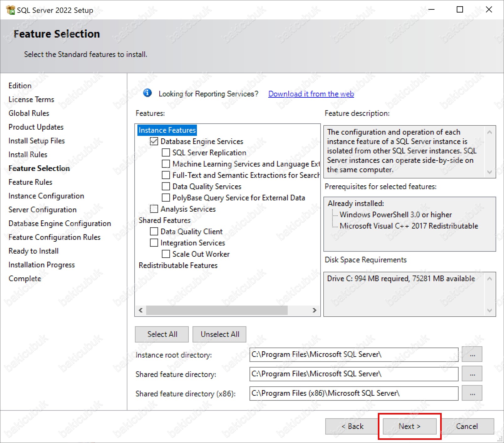Click disk space box down scroll arrow
The image size is (504, 443).
click(490, 310)
